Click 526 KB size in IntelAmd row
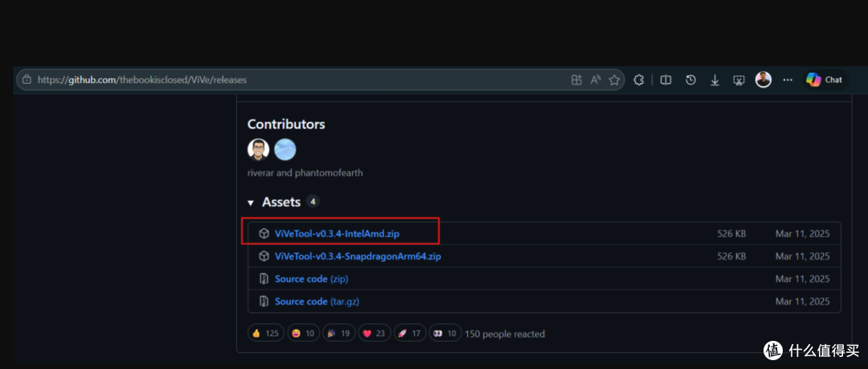 732,234
